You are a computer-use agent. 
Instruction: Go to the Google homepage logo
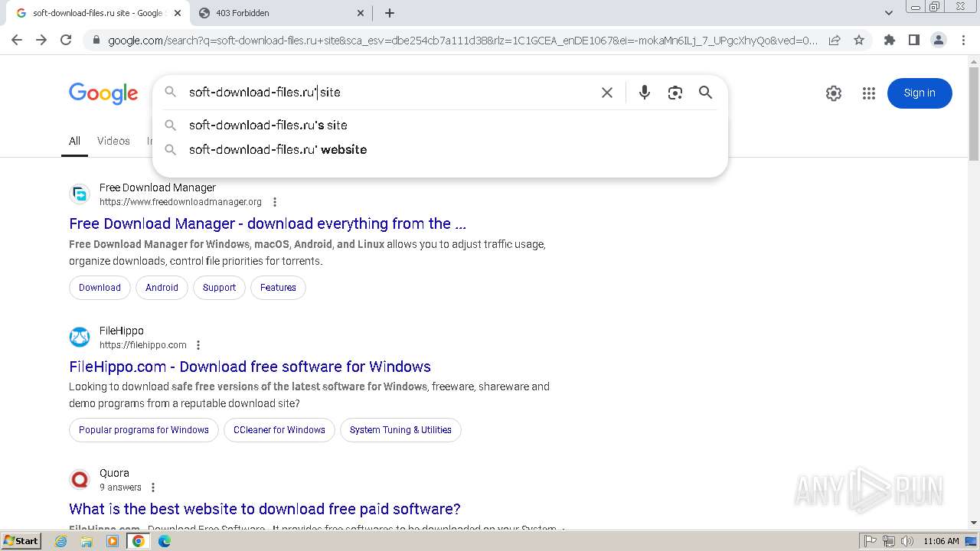103,93
